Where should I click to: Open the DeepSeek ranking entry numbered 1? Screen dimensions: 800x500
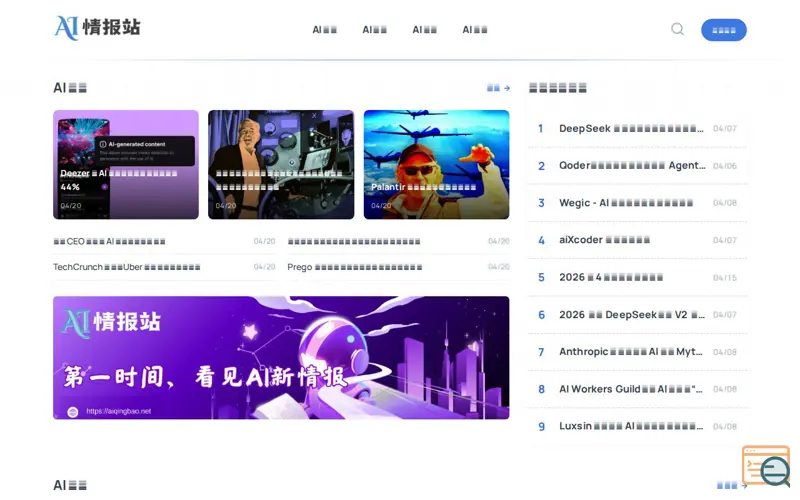click(x=638, y=129)
